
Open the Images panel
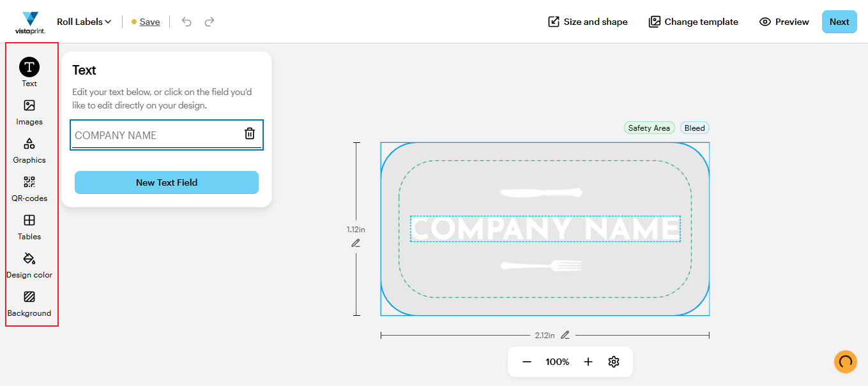29,106
